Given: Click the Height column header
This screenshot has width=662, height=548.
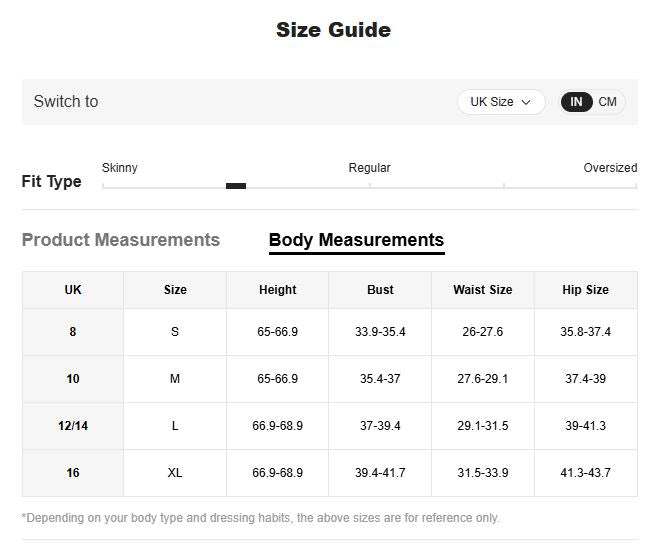Looking at the screenshot, I should coord(277,290).
